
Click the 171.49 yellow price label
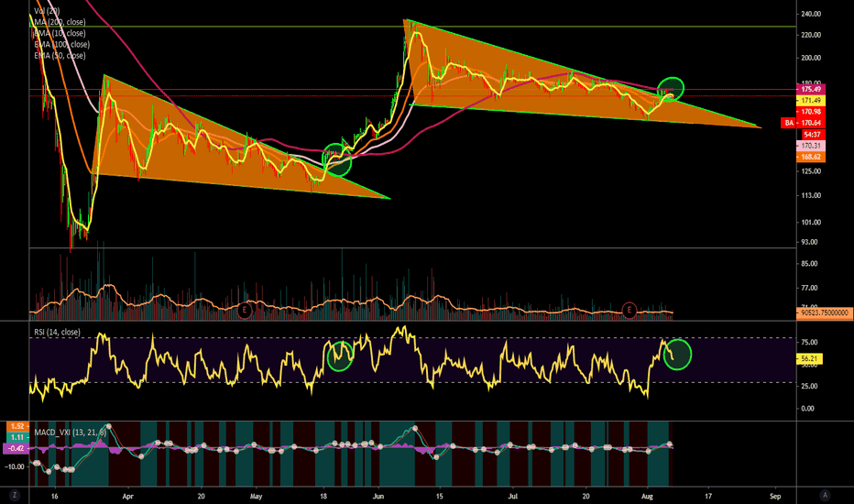pyautogui.click(x=811, y=101)
